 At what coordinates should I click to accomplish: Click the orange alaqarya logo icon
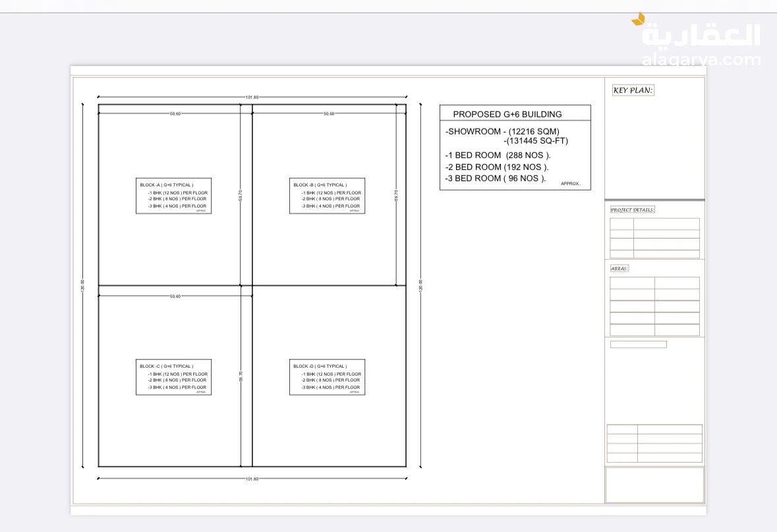click(638, 20)
